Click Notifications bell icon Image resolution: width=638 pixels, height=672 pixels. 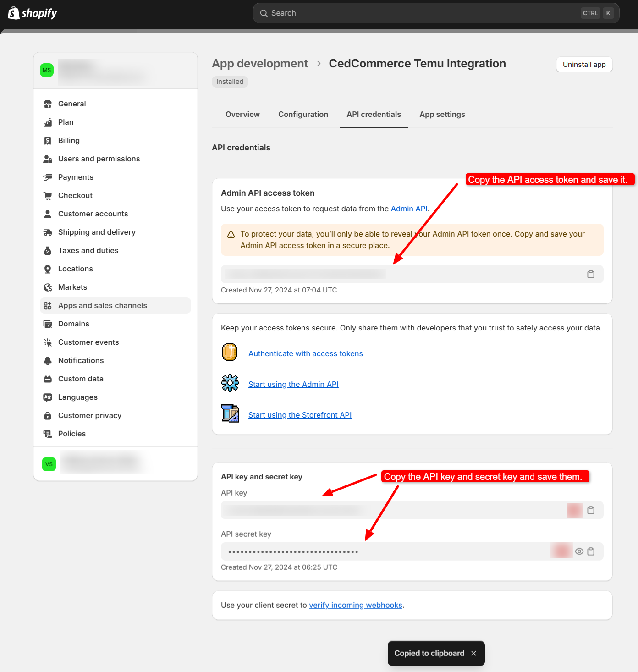click(48, 361)
